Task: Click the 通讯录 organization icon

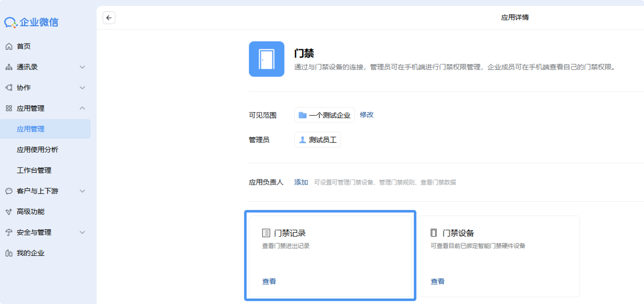Action: [x=9, y=67]
